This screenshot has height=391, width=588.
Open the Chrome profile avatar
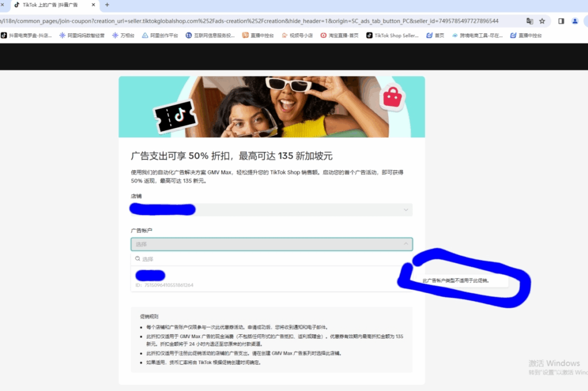575,20
